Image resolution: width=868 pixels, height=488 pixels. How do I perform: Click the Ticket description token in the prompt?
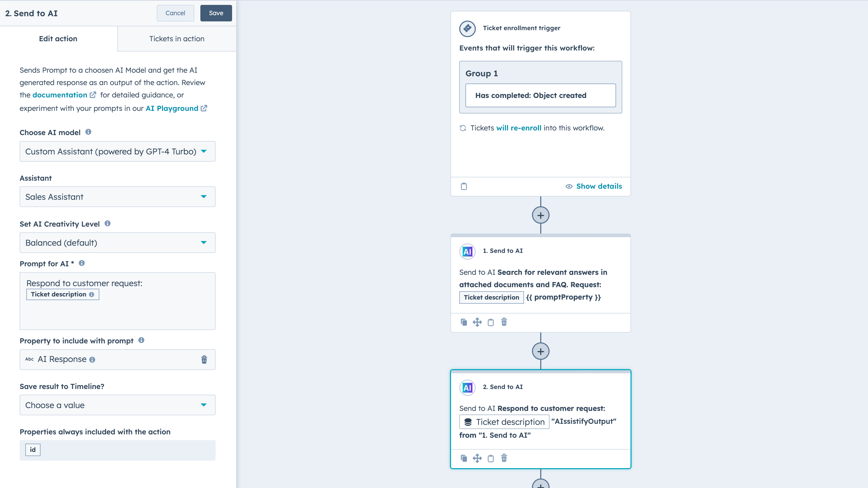click(63, 294)
